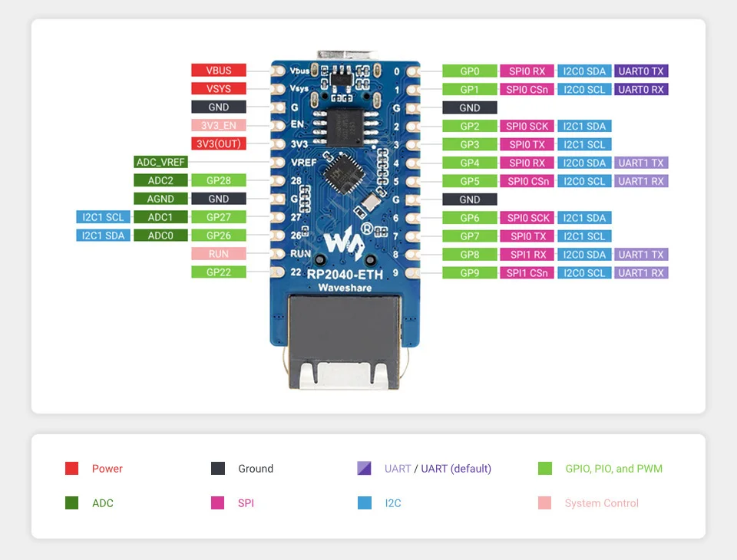Image resolution: width=737 pixels, height=560 pixels.
Task: Click the 3V3_EN system control label
Action: [x=219, y=126]
